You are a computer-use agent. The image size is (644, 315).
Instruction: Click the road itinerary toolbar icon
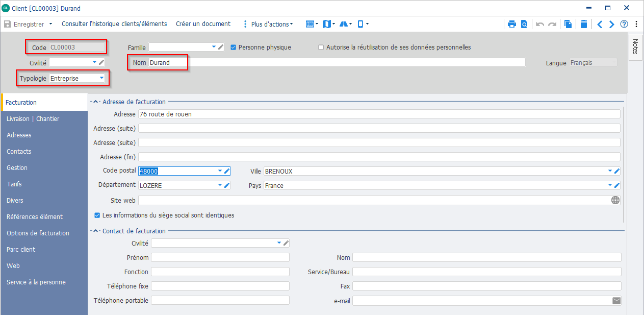click(x=343, y=24)
